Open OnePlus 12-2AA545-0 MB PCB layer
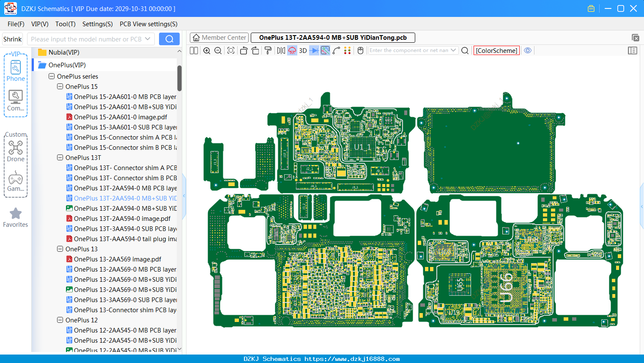The width and height of the screenshot is (644, 363). pos(121,330)
